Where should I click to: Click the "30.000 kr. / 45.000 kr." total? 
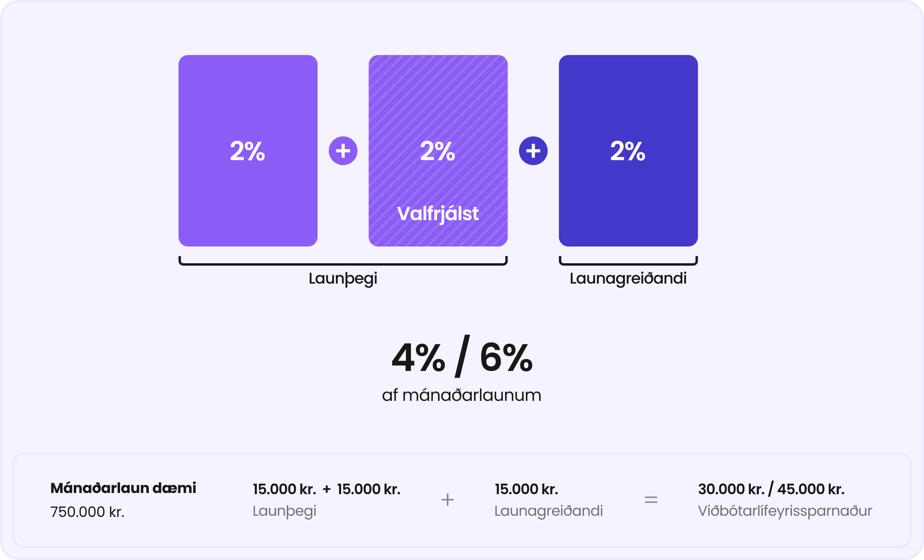[771, 489]
